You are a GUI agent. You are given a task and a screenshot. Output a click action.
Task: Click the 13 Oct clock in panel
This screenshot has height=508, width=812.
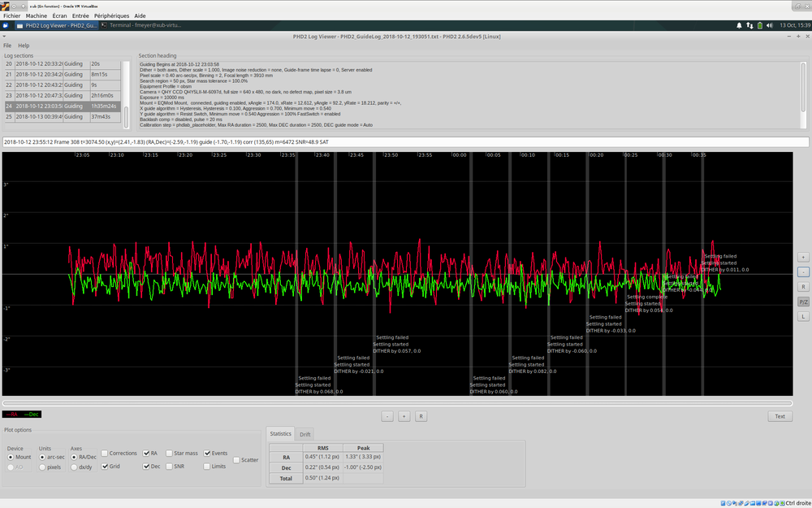pyautogui.click(x=795, y=25)
